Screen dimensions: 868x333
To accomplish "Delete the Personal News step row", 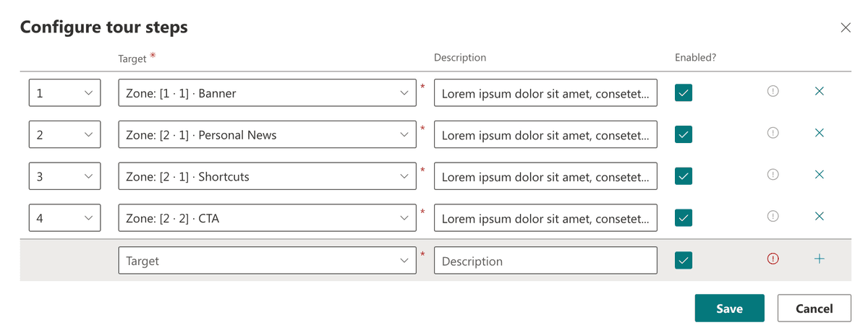I will tap(820, 133).
